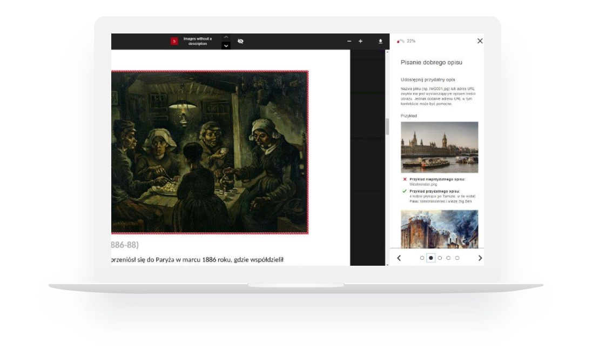The image size is (592, 364).
Task: Download the document with download icon
Action: click(380, 41)
